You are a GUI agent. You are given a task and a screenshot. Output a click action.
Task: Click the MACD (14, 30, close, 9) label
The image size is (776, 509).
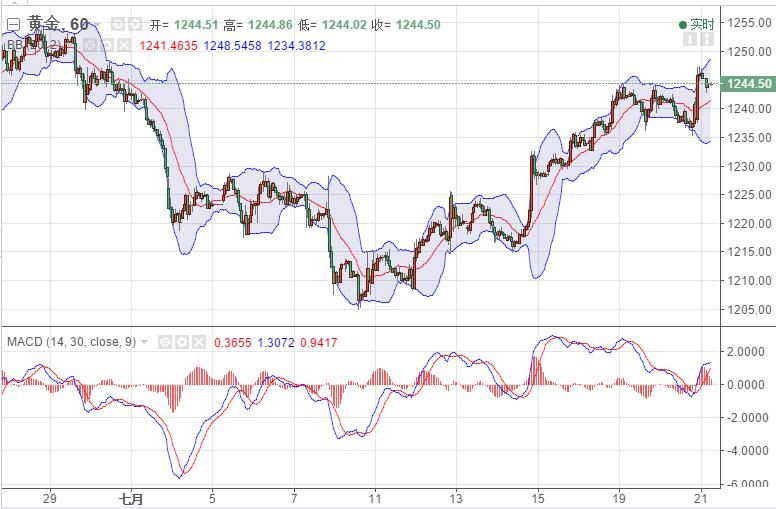[70, 342]
